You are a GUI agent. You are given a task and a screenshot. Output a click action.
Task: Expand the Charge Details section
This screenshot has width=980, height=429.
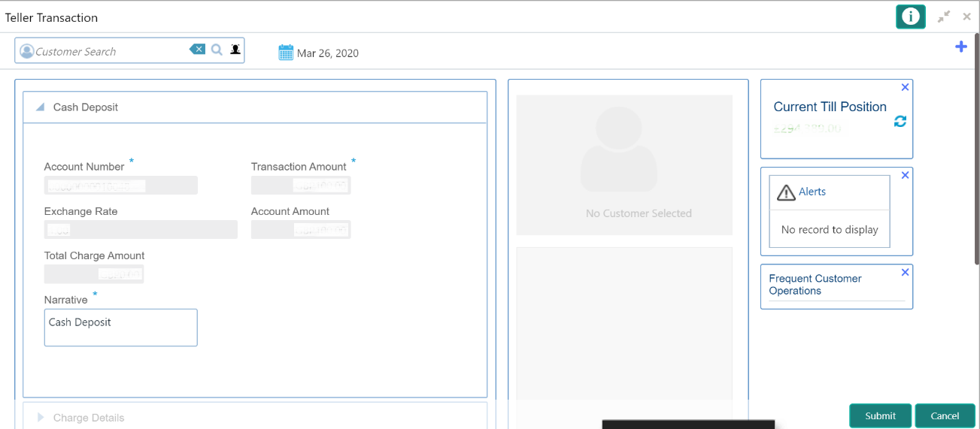click(40, 418)
